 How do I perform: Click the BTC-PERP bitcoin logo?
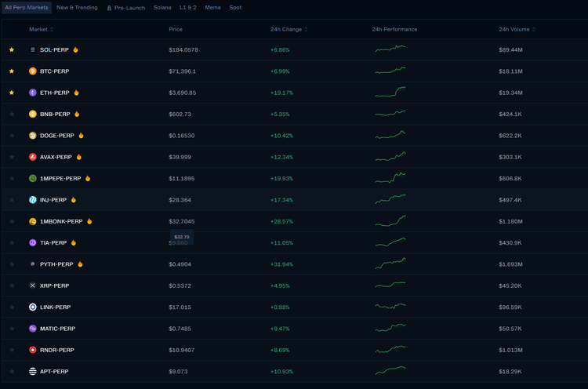[33, 71]
